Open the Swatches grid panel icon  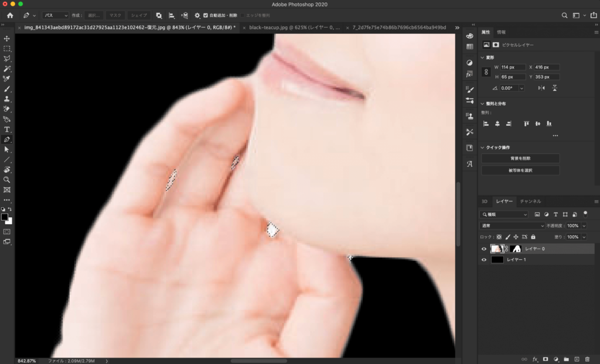click(x=469, y=47)
